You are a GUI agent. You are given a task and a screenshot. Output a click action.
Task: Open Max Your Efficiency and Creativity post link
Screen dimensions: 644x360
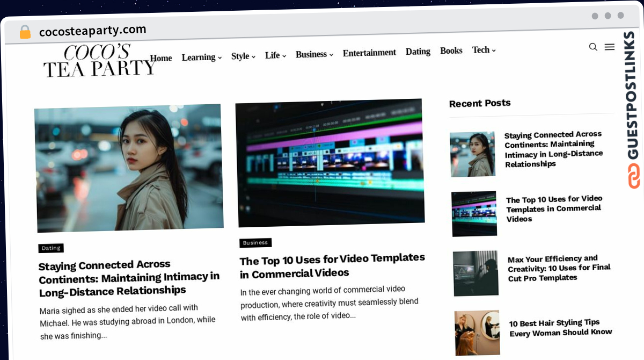pyautogui.click(x=559, y=268)
